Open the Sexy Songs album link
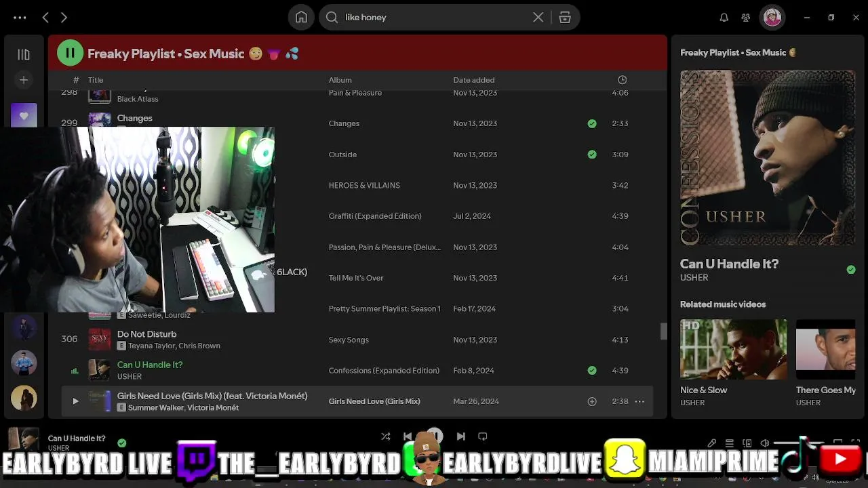The width and height of the screenshot is (868, 488). coord(349,340)
